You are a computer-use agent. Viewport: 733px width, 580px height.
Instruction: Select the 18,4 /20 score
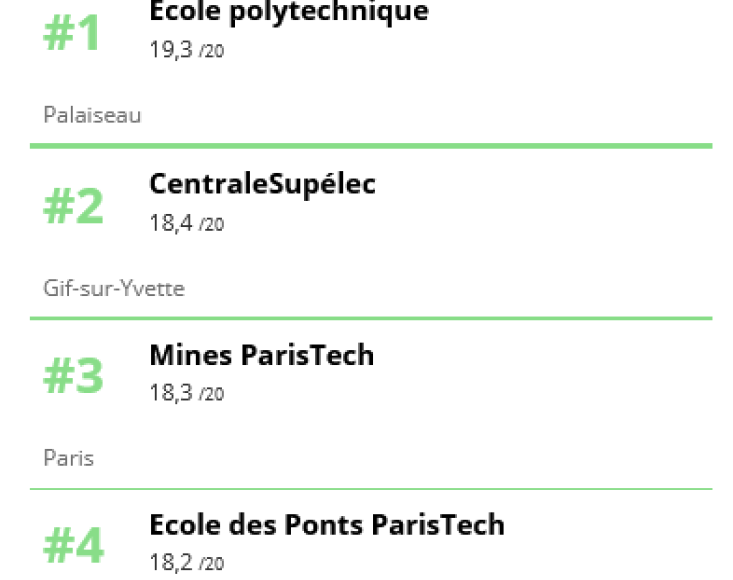pyautogui.click(x=187, y=223)
